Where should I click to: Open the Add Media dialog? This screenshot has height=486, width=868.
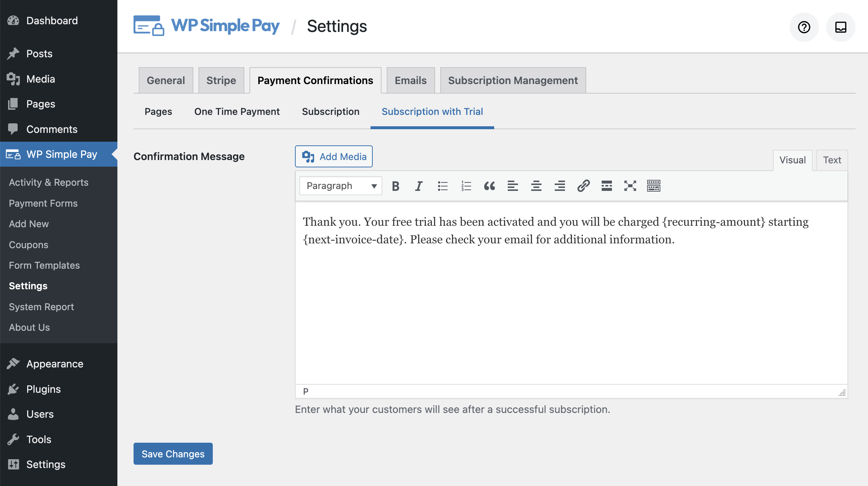(x=333, y=156)
